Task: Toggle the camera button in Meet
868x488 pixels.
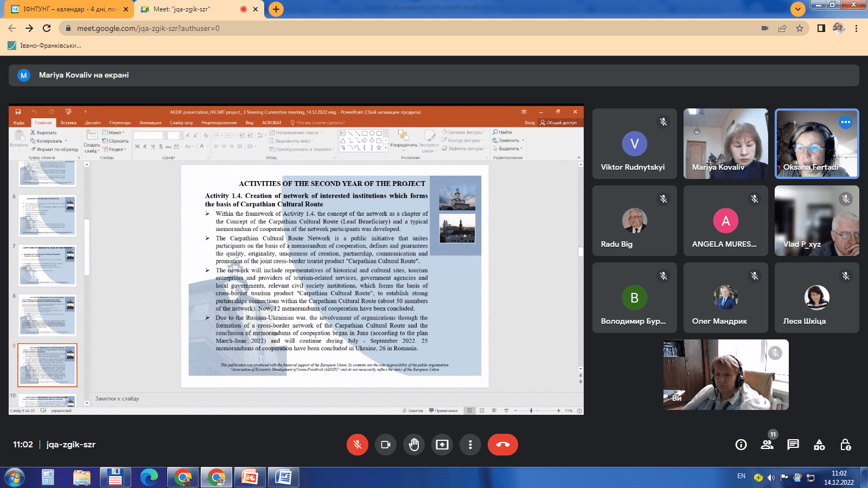Action: pyautogui.click(x=386, y=445)
